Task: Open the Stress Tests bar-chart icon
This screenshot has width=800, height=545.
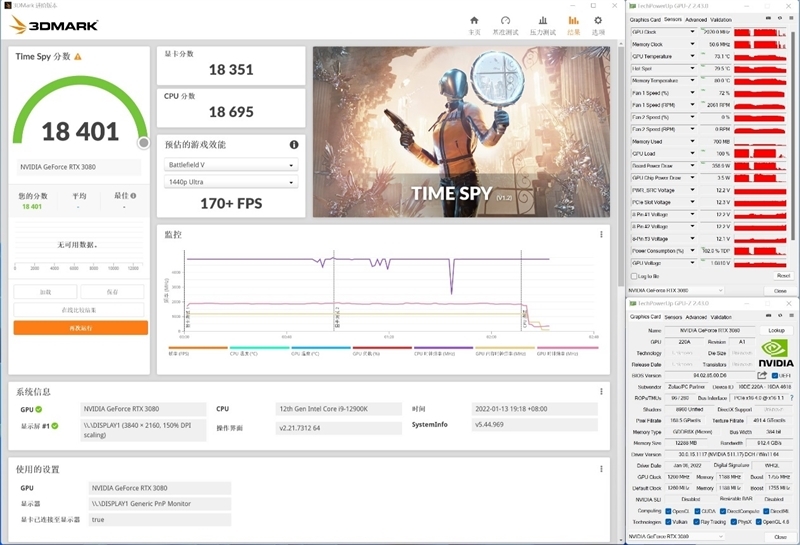Action: click(542, 20)
